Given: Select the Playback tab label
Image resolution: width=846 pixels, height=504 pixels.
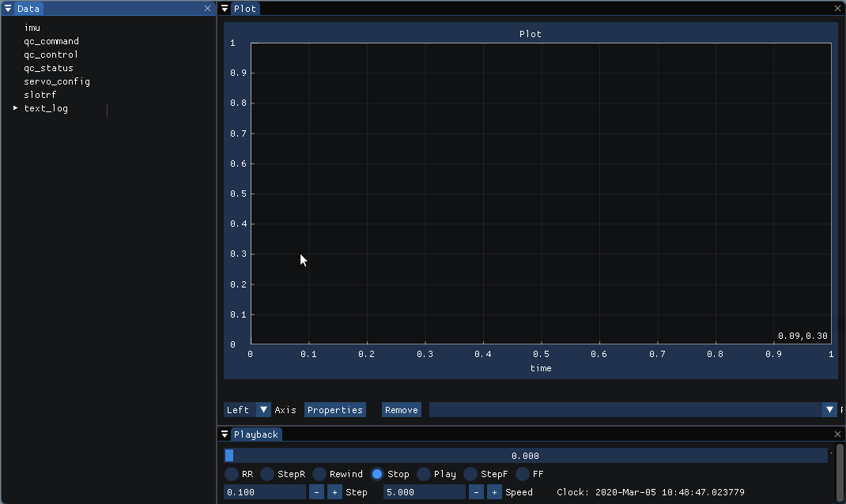Looking at the screenshot, I should click(x=255, y=434).
